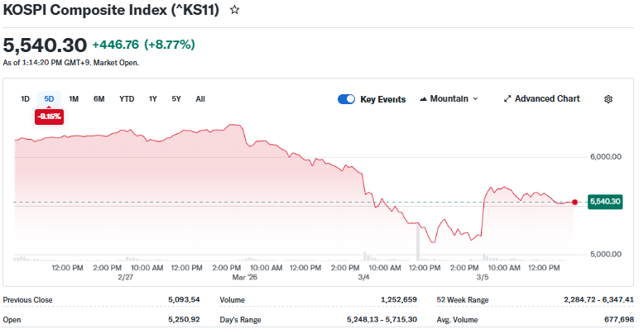Click the Mar '26 date label
The image size is (644, 334).
point(245,278)
